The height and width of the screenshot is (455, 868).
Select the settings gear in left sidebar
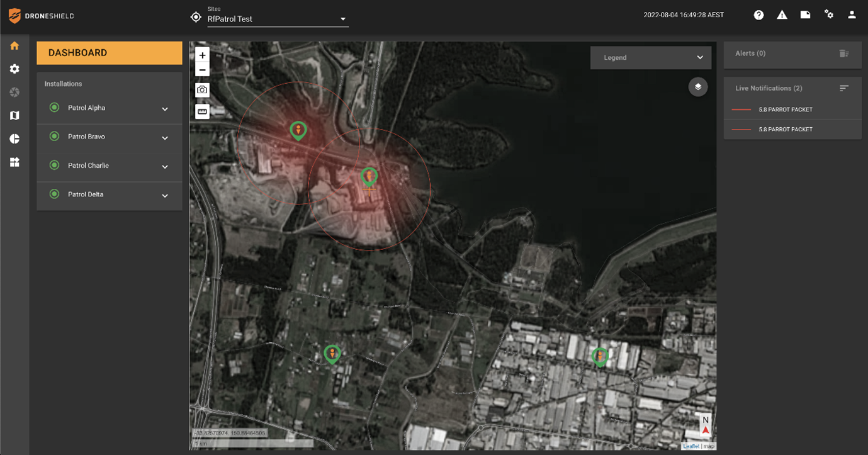click(x=14, y=69)
